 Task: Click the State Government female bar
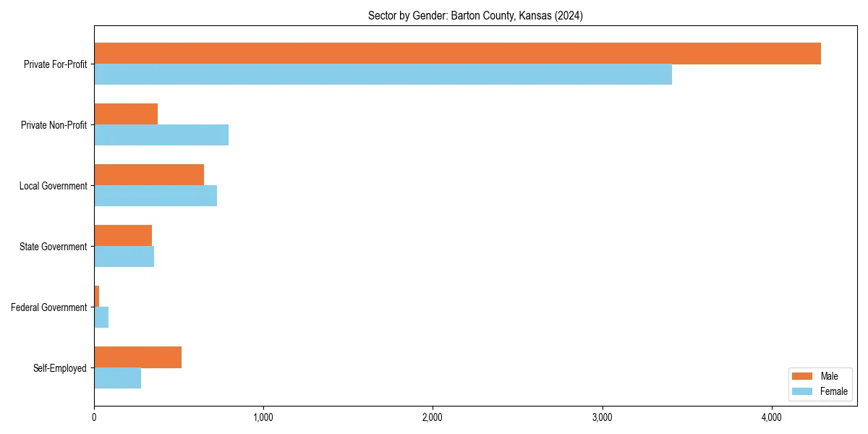(123, 256)
